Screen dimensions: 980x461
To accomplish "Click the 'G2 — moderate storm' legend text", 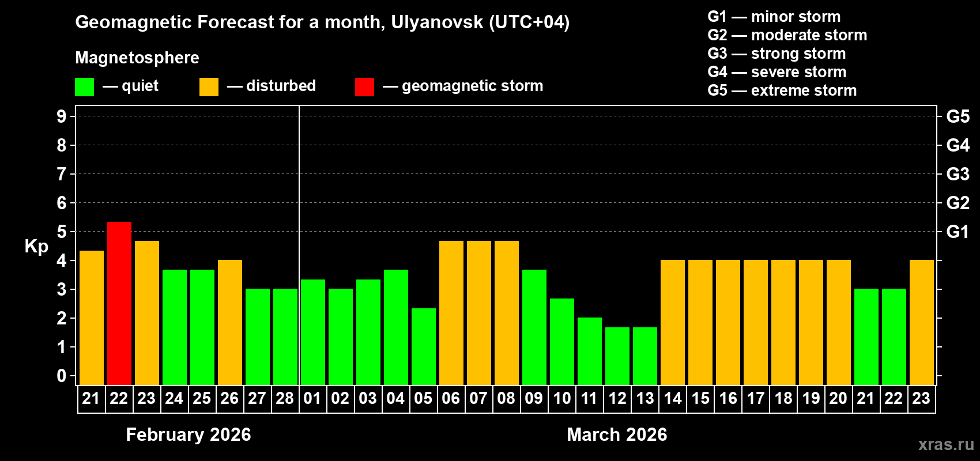I will [787, 35].
